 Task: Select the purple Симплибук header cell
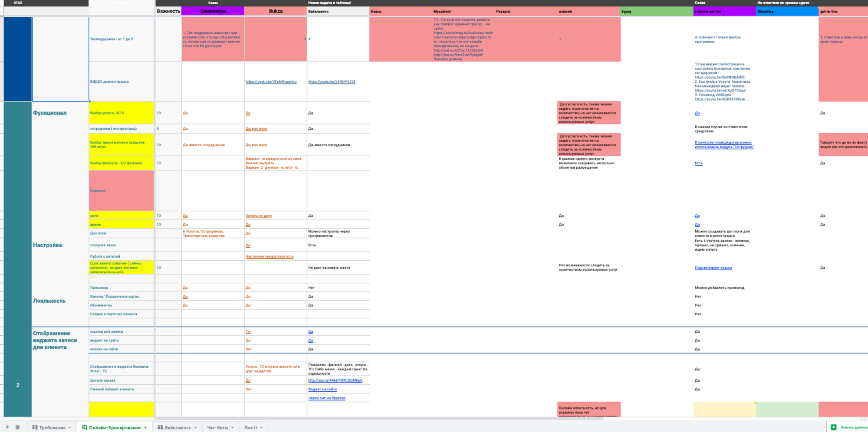213,11
